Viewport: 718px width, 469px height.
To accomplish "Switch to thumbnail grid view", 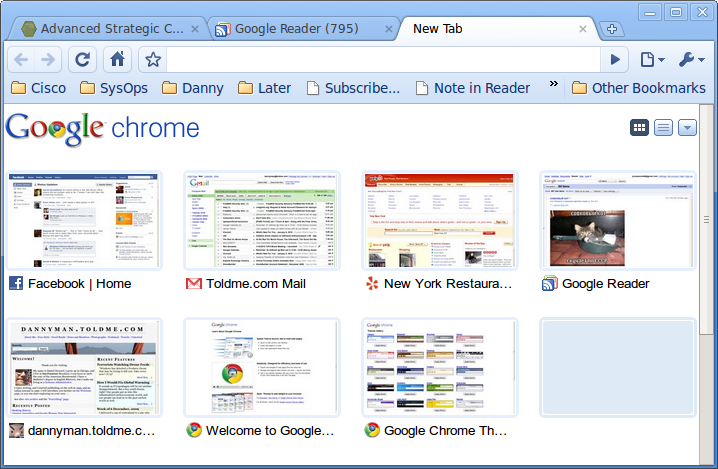I will (638, 127).
